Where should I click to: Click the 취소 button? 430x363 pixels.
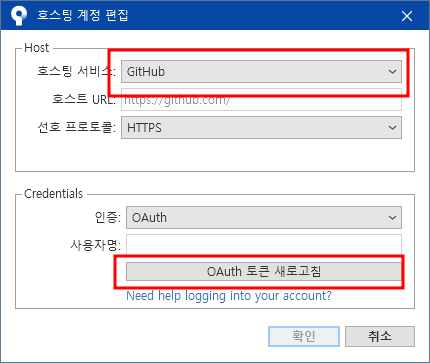coord(380,336)
